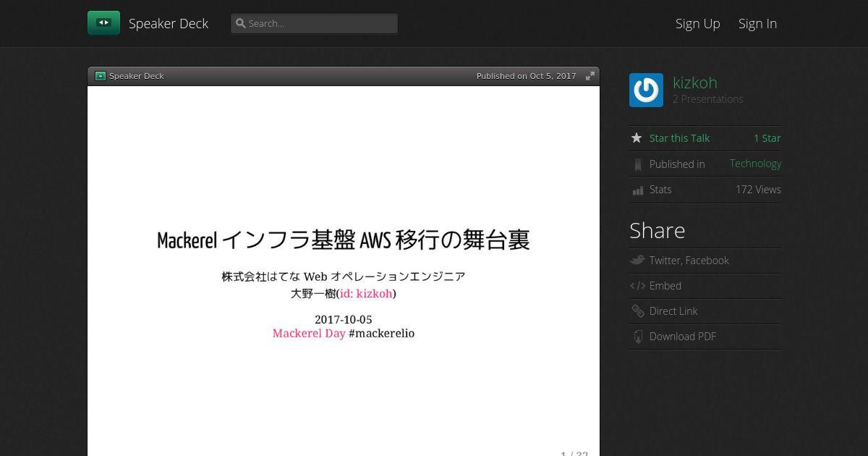Share via Twitter, Facebook link
This screenshot has width=868, height=456.
(689, 261)
